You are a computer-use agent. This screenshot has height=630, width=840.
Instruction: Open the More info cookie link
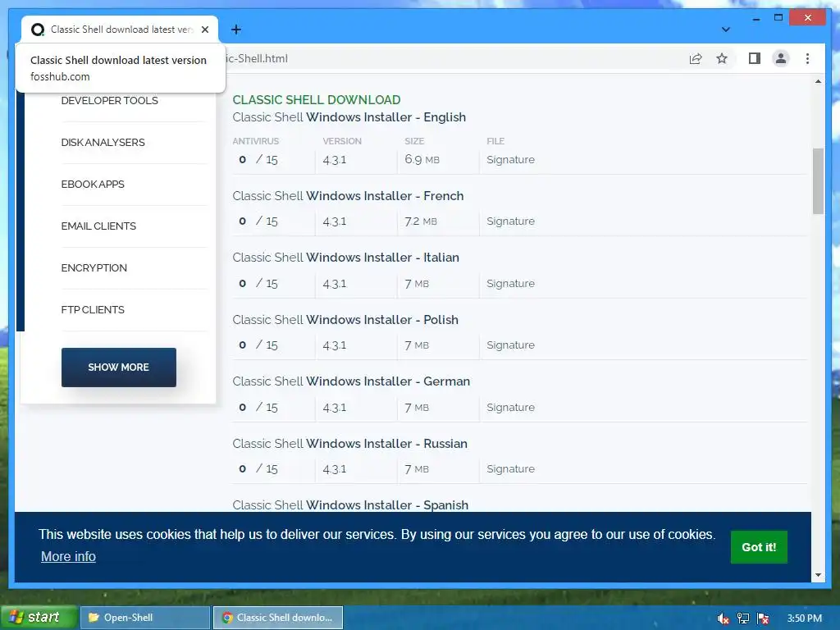point(69,557)
